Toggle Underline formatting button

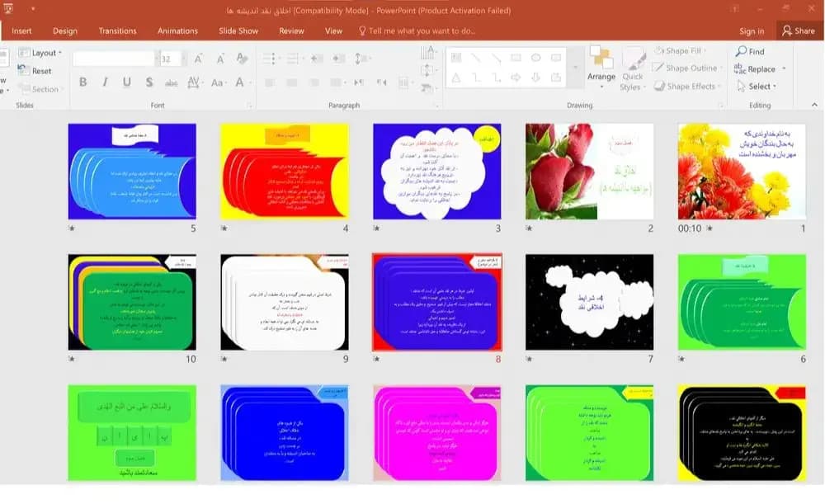[x=127, y=82]
